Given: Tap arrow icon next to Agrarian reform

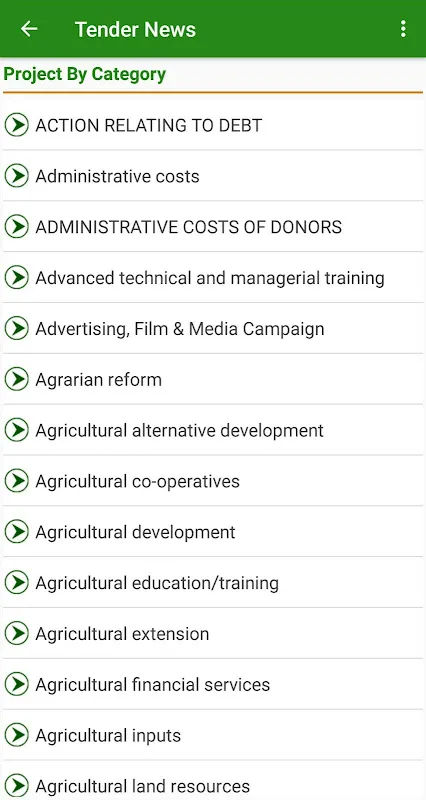Looking at the screenshot, I should pos(17,380).
